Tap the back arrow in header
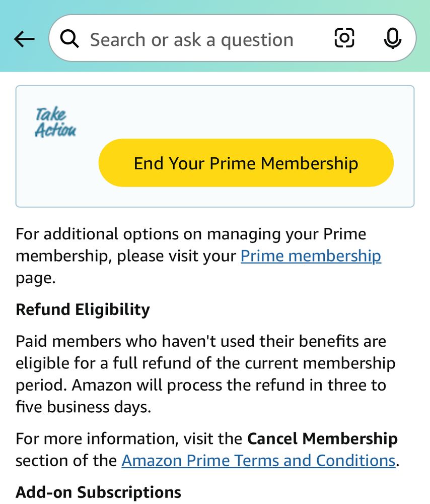The height and width of the screenshot is (504, 430). [x=24, y=39]
